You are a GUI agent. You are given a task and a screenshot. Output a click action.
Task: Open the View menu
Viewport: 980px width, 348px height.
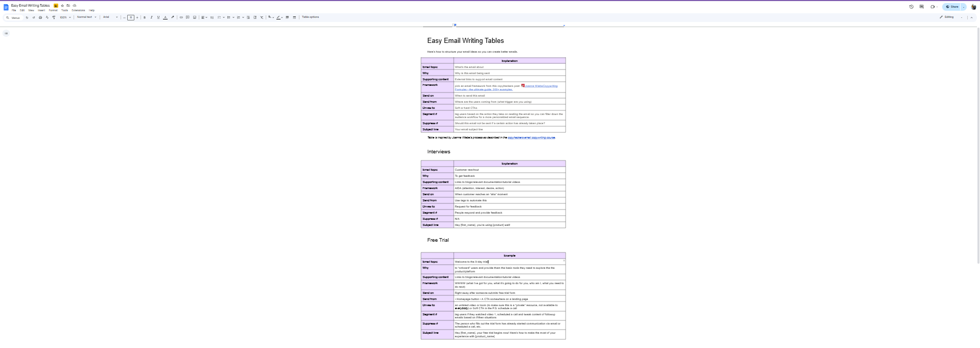point(31,10)
